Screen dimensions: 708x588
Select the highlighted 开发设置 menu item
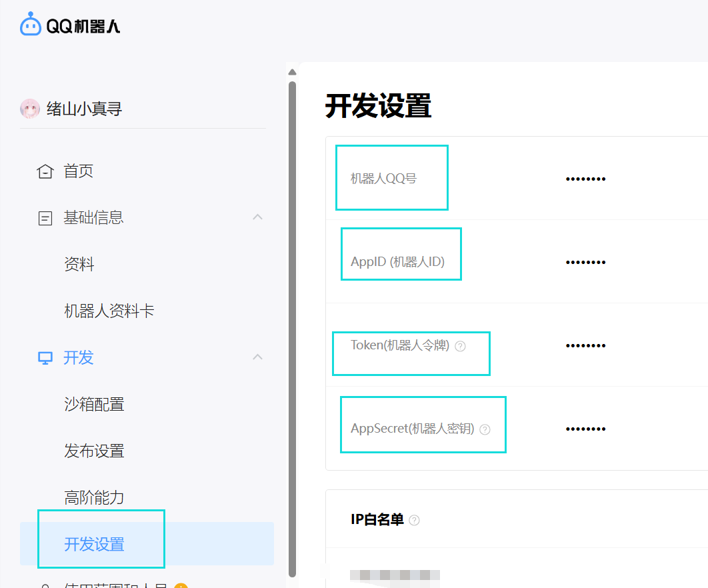tap(94, 545)
